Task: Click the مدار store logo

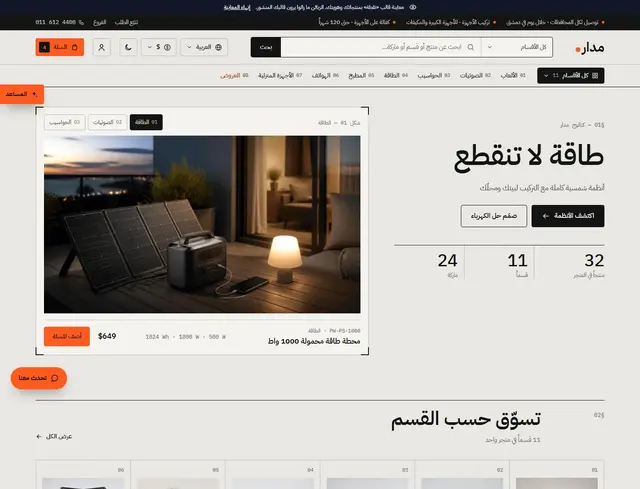Action: (589, 48)
